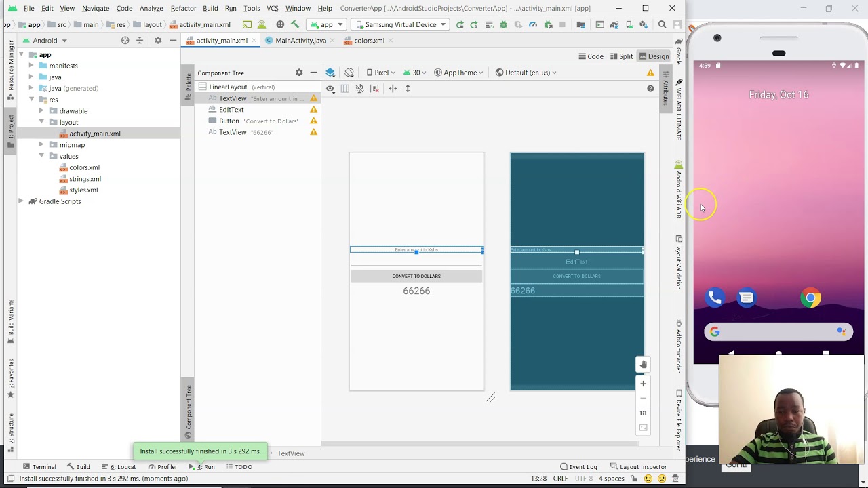Open Component Tree settings gear
Screen dimensions: 868x488
pyautogui.click(x=299, y=73)
